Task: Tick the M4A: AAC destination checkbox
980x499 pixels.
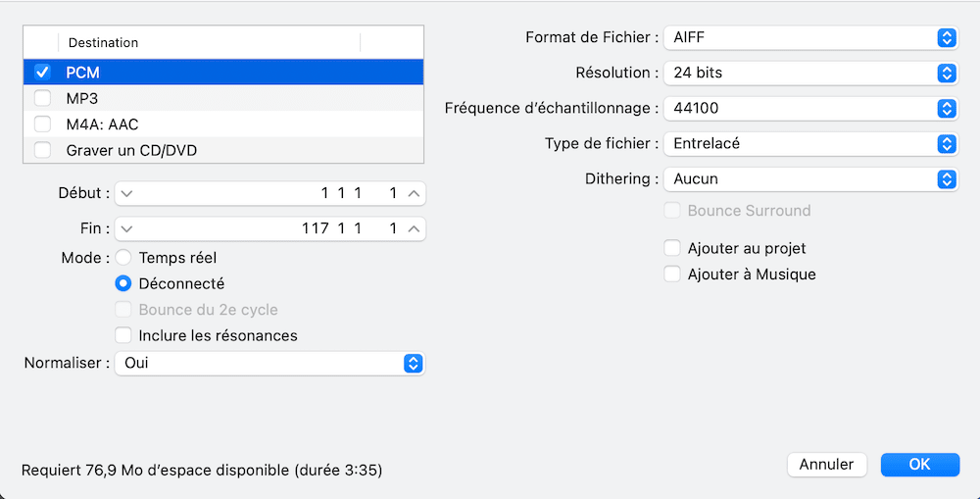Action: [x=42, y=125]
